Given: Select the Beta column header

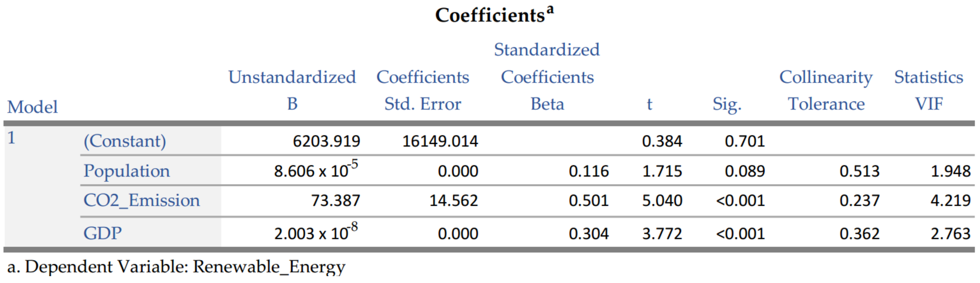Looking at the screenshot, I should tap(547, 104).
